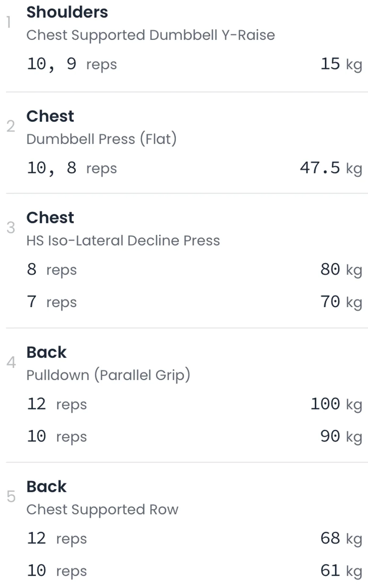Open the Chest Supported Row exercise
This screenshot has height=588, width=368.
click(102, 510)
